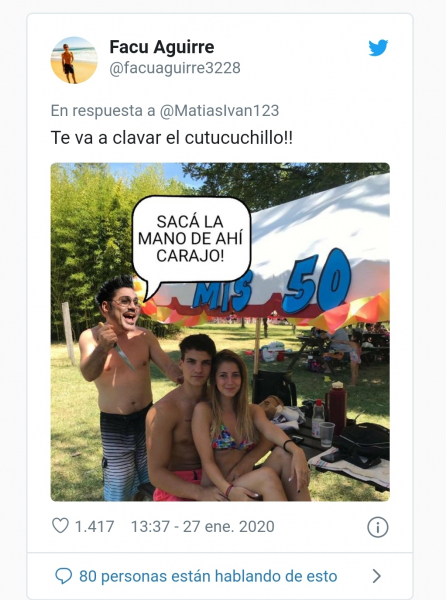
Task: Open '80 personas están hablando de esto'
Action: pos(208,576)
